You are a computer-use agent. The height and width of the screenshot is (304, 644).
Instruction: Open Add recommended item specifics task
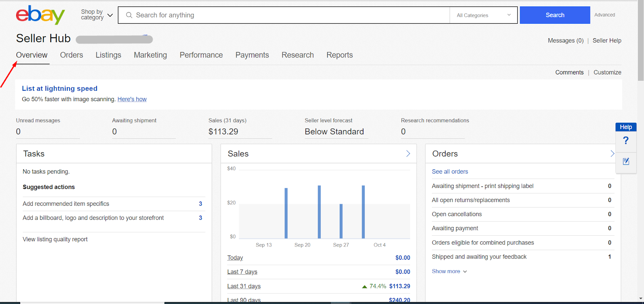(x=114, y=204)
